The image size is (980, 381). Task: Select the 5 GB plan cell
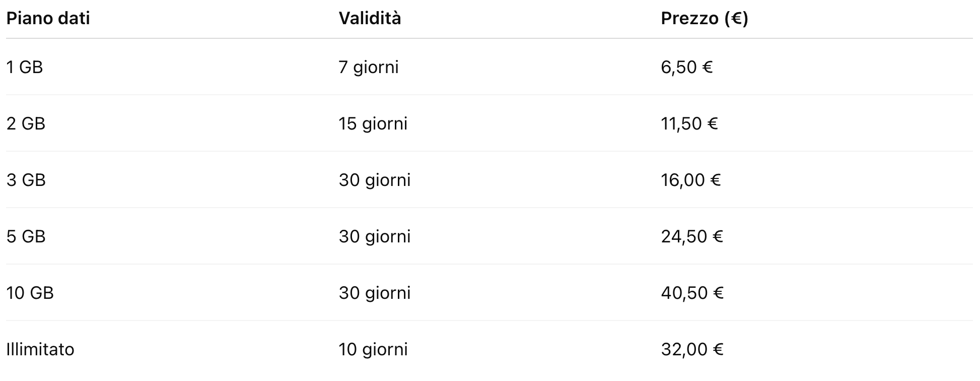[26, 236]
